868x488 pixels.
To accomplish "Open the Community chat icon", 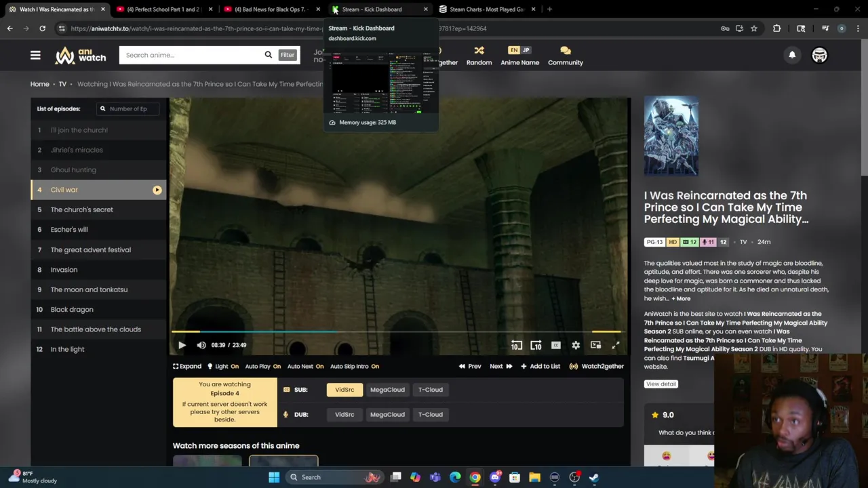I will pos(566,51).
